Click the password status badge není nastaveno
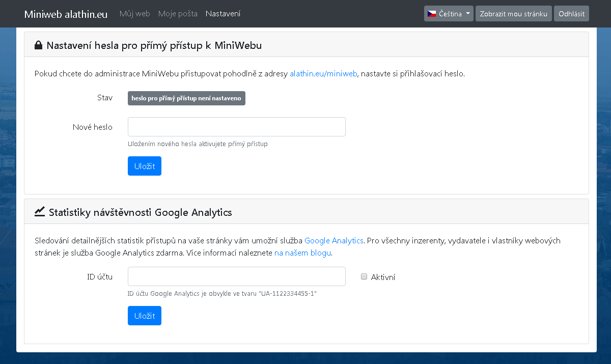This screenshot has height=364, width=611. [186, 98]
